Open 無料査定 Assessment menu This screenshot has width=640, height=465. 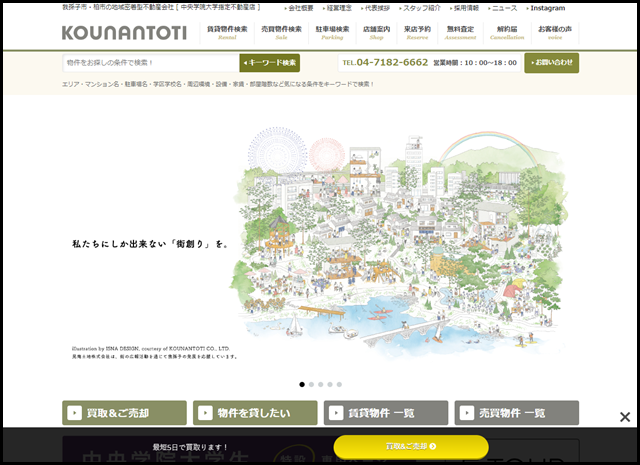click(x=460, y=33)
